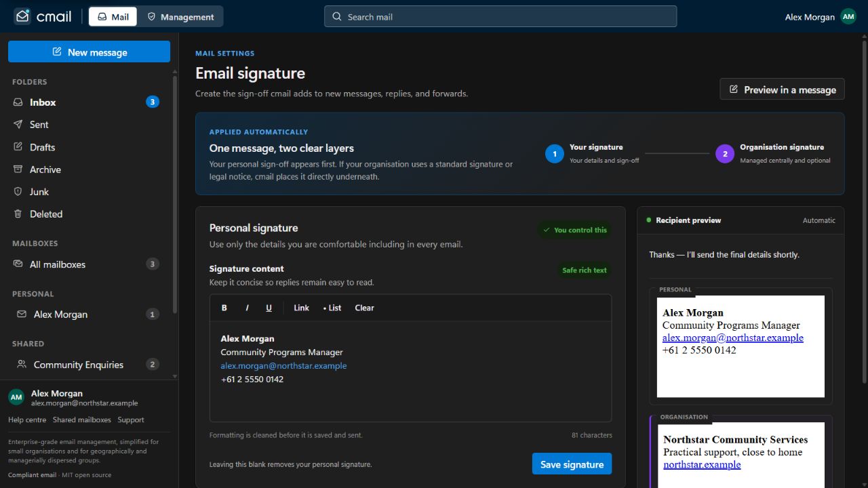This screenshot has height=488, width=868.
Task: Click the New message button
Action: 89,52
